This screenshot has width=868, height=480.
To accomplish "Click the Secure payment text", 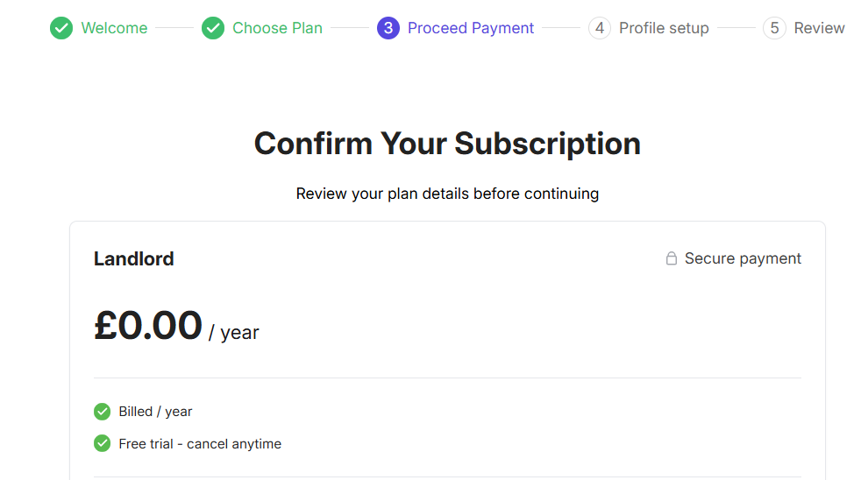I will point(743,258).
